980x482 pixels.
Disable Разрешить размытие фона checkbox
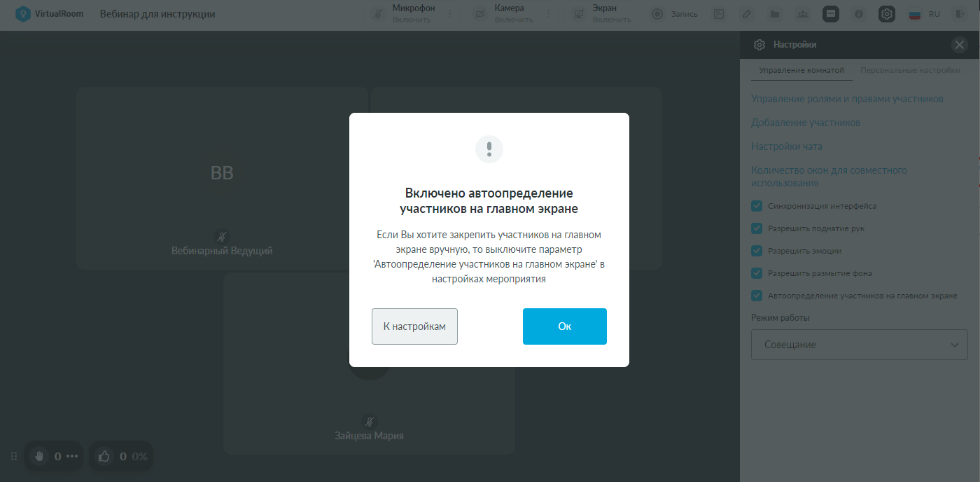coord(757,273)
